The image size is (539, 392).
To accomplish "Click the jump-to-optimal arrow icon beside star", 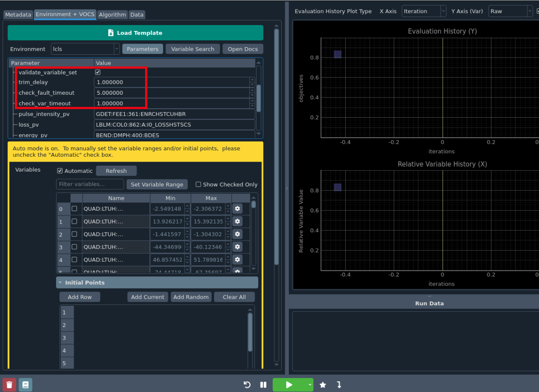I will click(339, 385).
